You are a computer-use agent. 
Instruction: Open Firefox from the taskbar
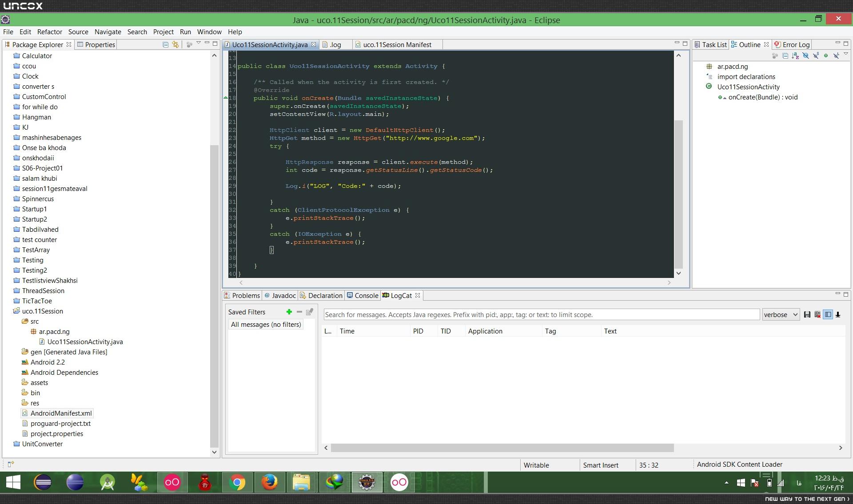(x=269, y=482)
